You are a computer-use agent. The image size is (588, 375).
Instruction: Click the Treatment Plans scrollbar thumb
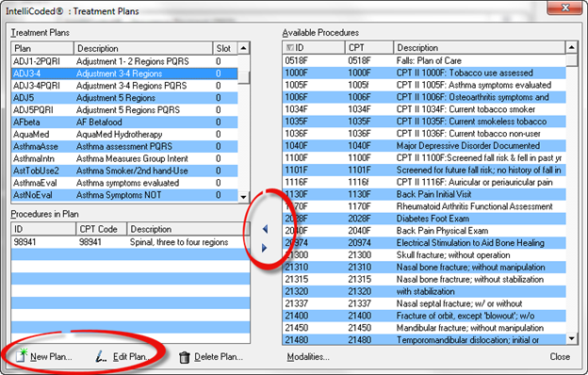[x=244, y=77]
